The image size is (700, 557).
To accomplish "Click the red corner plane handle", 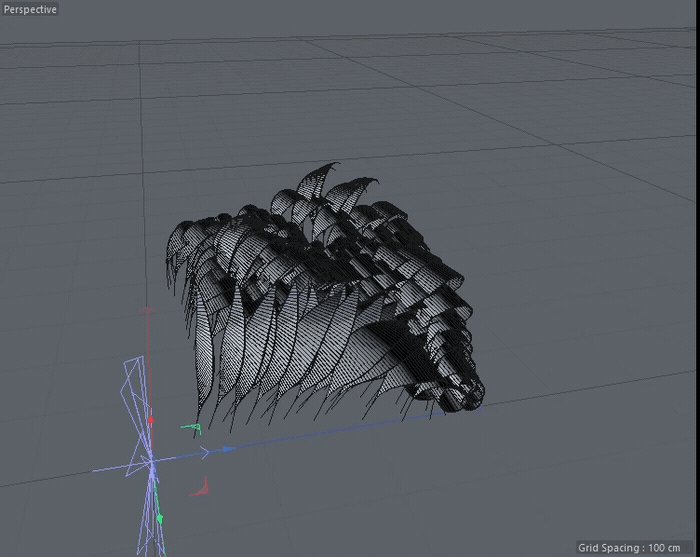I will [199, 488].
